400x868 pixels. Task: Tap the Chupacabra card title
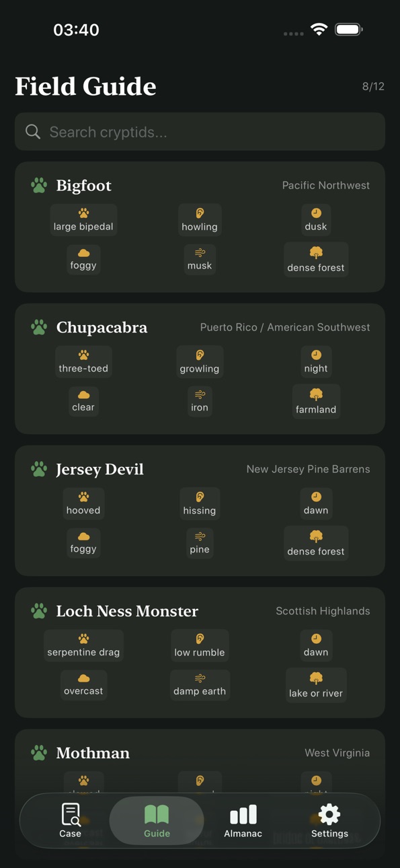(102, 328)
